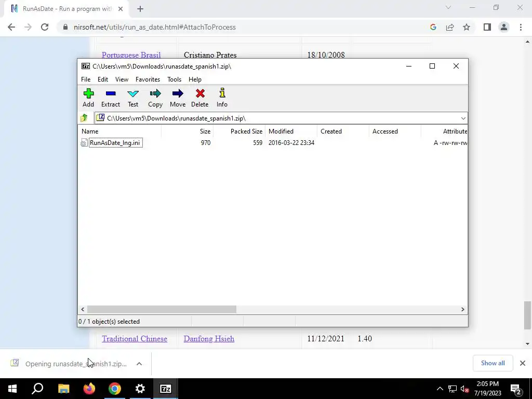The width and height of the screenshot is (532, 399).
Task: Open the notification center icon
Action: tap(515, 389)
